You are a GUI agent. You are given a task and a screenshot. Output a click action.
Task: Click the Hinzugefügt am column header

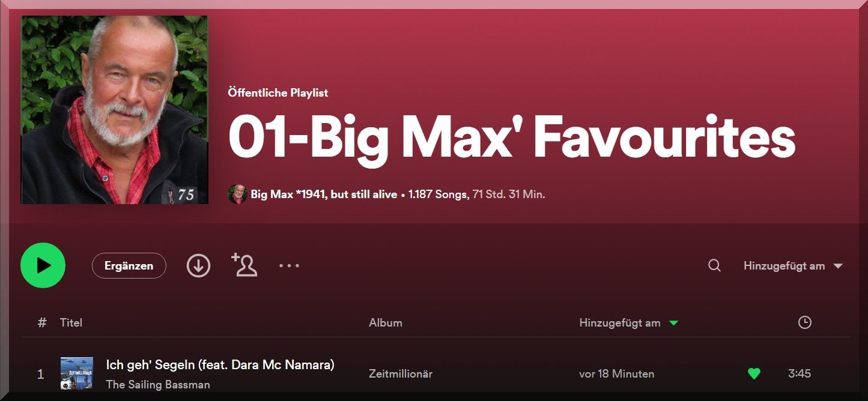point(620,322)
